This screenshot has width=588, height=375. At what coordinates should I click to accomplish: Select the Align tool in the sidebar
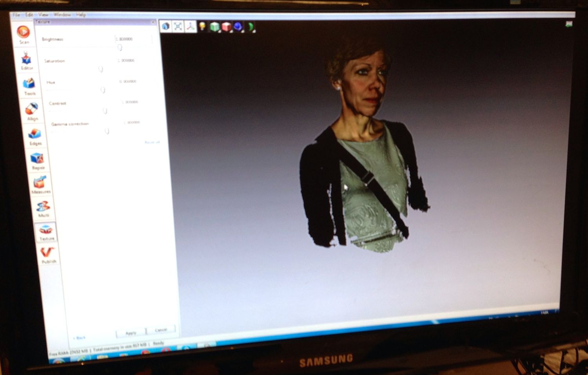(x=32, y=111)
